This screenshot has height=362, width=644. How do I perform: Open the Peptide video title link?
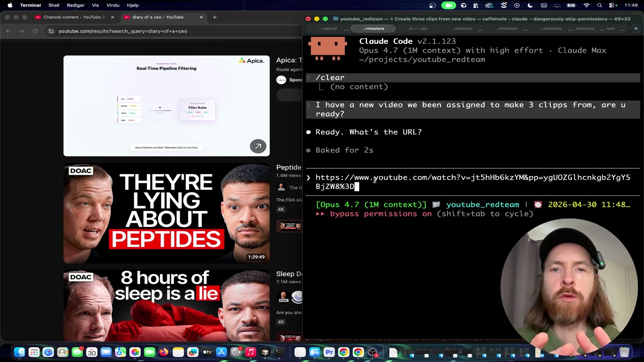click(x=289, y=167)
